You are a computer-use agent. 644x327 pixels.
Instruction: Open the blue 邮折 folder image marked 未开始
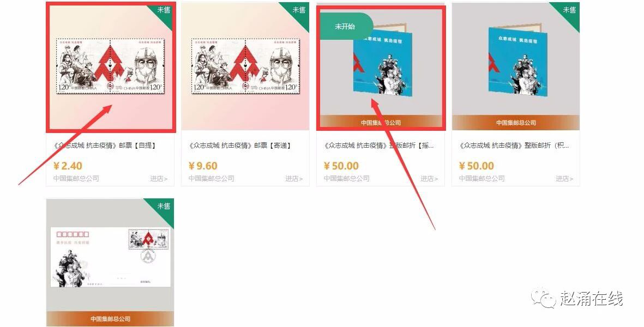tap(381, 66)
